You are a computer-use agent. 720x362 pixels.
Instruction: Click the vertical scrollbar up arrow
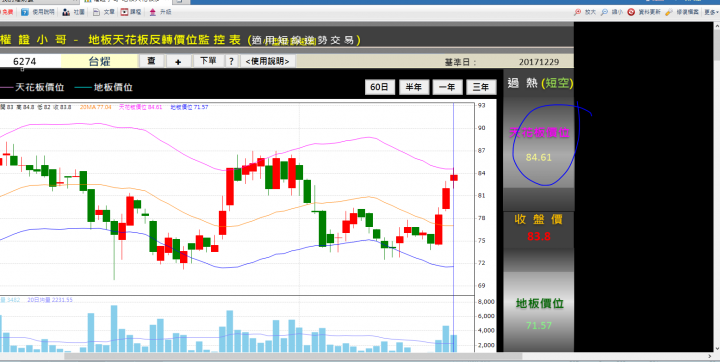(716, 25)
